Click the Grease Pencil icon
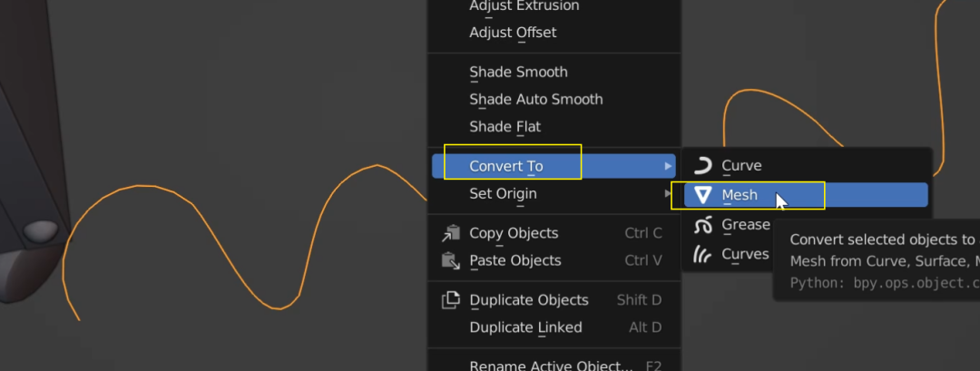The image size is (980, 371). pyautogui.click(x=703, y=225)
